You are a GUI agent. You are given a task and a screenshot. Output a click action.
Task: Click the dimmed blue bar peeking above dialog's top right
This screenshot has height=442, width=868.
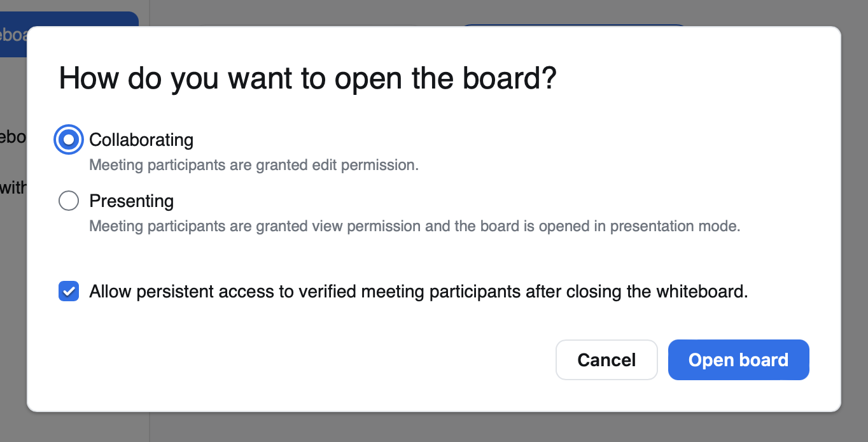point(573,25)
